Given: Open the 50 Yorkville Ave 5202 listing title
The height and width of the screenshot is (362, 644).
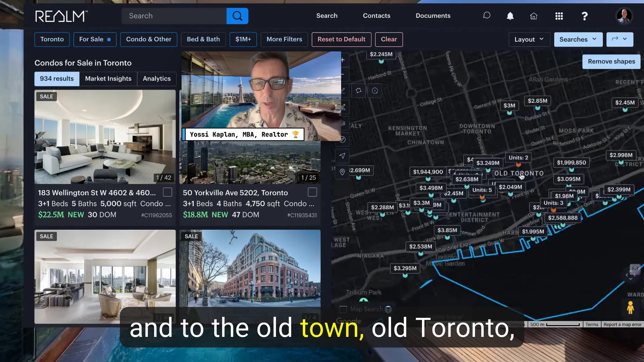Looking at the screenshot, I should pyautogui.click(x=235, y=193).
